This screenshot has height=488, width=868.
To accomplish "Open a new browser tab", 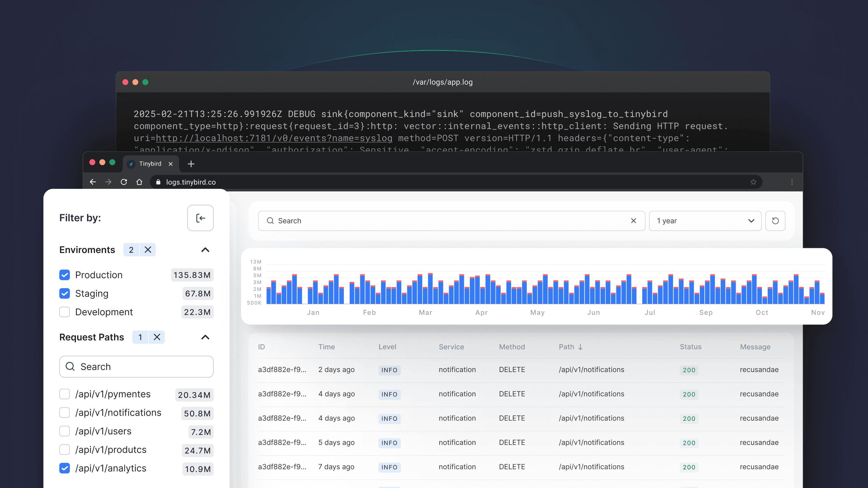I will tap(191, 164).
